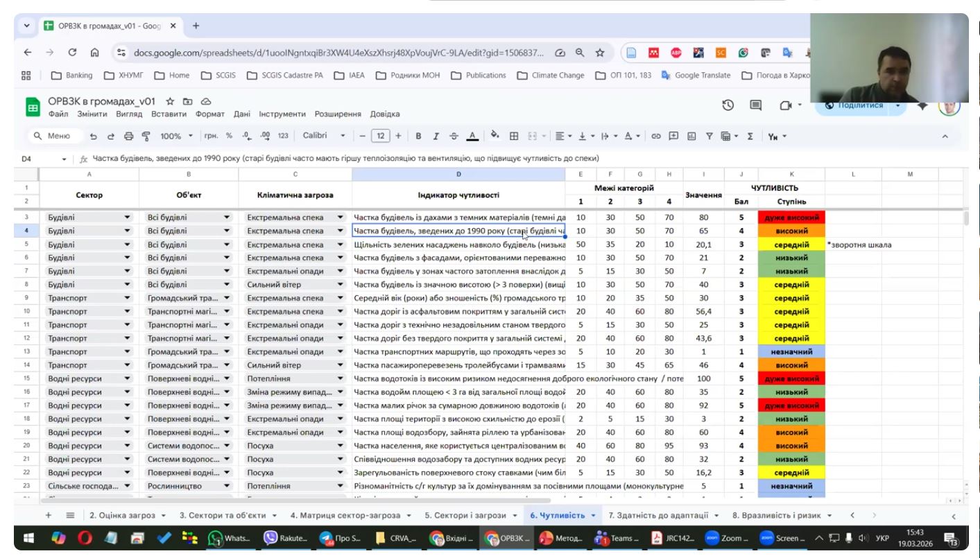The width and height of the screenshot is (980, 558).
Task: Switch to 7. Здатність до адаптації tab
Action: point(658,515)
